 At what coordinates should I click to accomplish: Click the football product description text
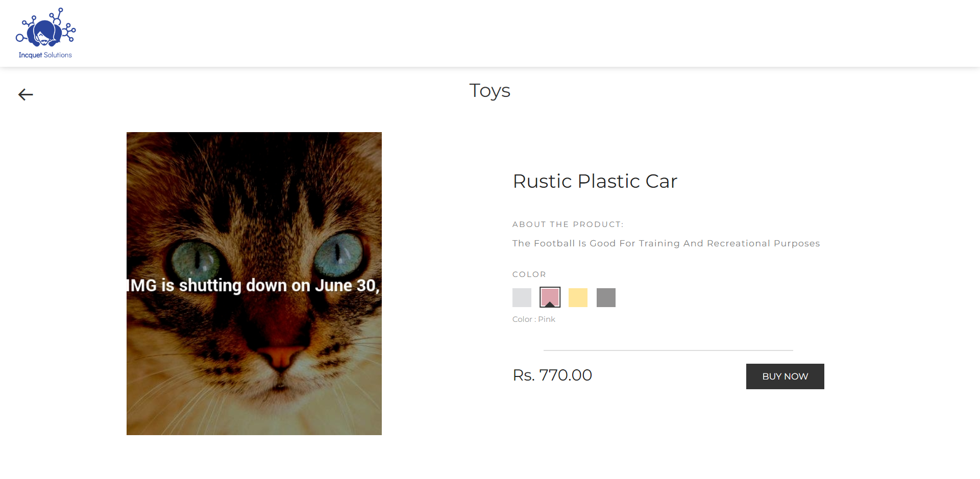pyautogui.click(x=666, y=243)
